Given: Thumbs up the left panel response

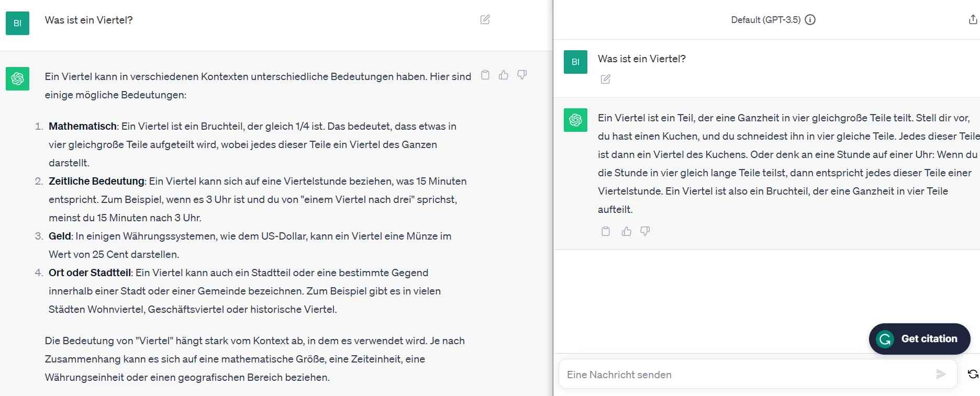Looking at the screenshot, I should tap(504, 75).
